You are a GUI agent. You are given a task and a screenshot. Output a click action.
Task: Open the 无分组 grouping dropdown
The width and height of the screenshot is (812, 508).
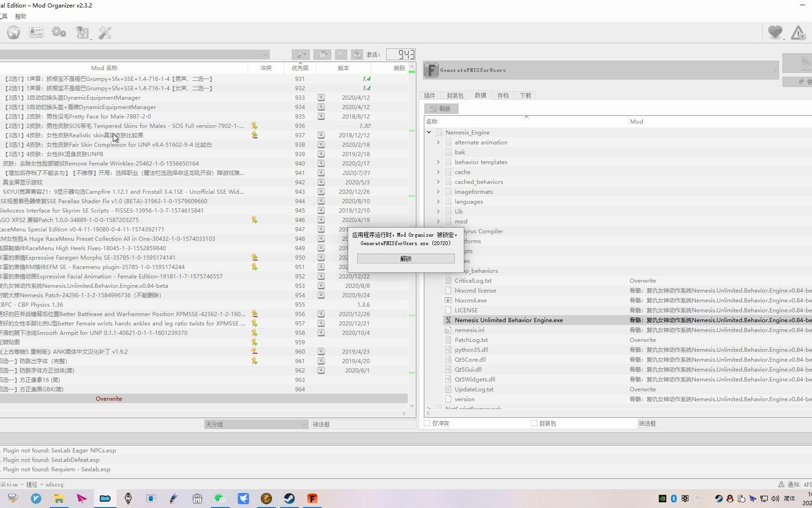(x=256, y=424)
